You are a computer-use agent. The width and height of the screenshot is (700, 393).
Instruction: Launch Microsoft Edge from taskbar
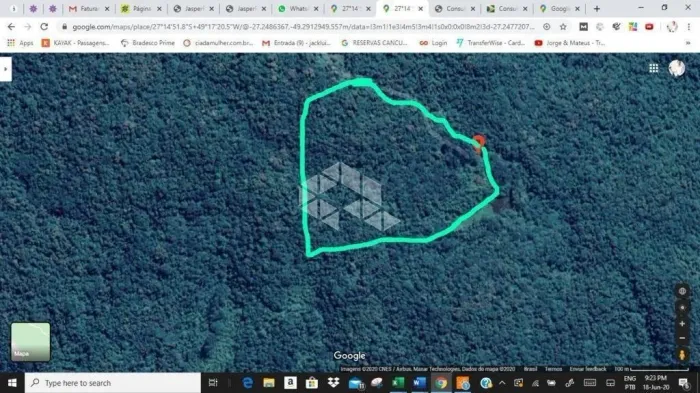(x=247, y=383)
